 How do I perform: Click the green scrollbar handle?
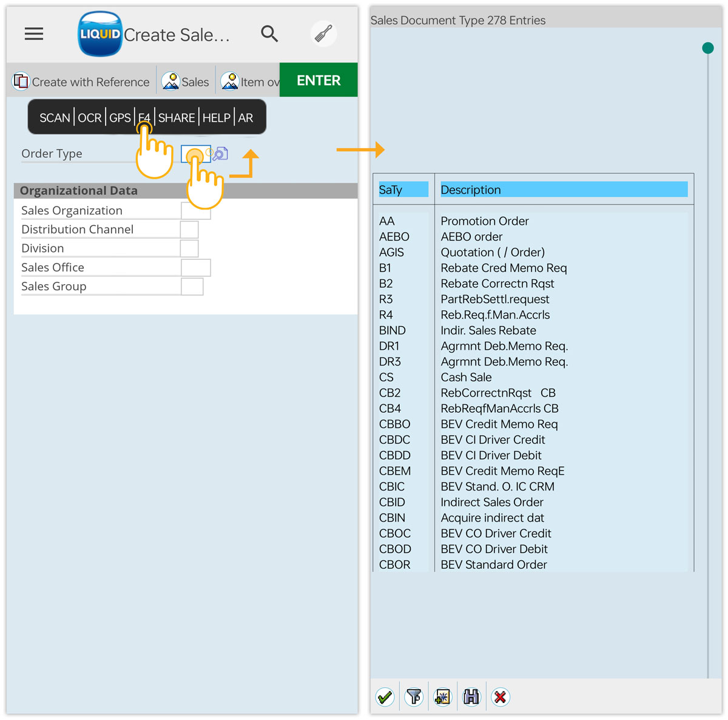pos(707,48)
